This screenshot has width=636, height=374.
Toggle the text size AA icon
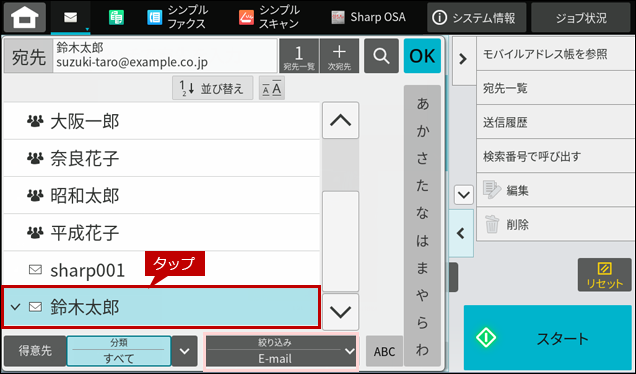coord(272,88)
